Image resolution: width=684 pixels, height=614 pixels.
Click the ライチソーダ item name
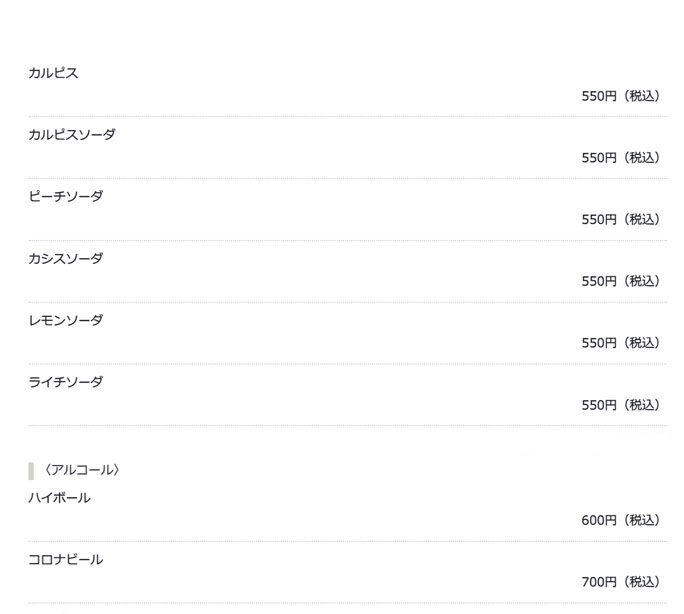[66, 381]
